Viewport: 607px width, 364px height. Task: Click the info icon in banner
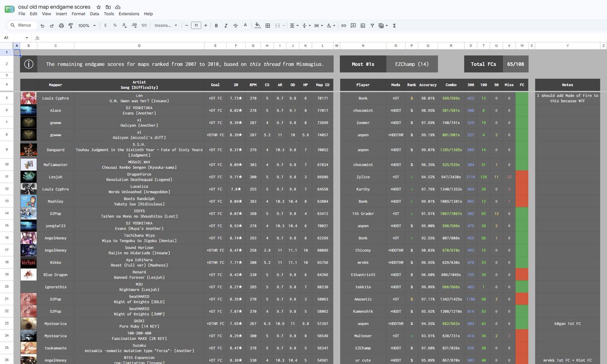[x=29, y=64]
